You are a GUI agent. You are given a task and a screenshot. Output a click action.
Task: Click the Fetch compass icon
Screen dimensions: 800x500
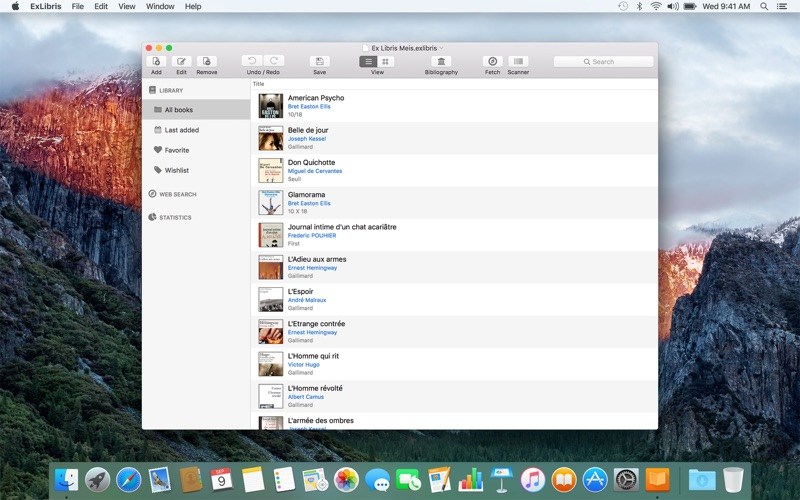(x=492, y=61)
